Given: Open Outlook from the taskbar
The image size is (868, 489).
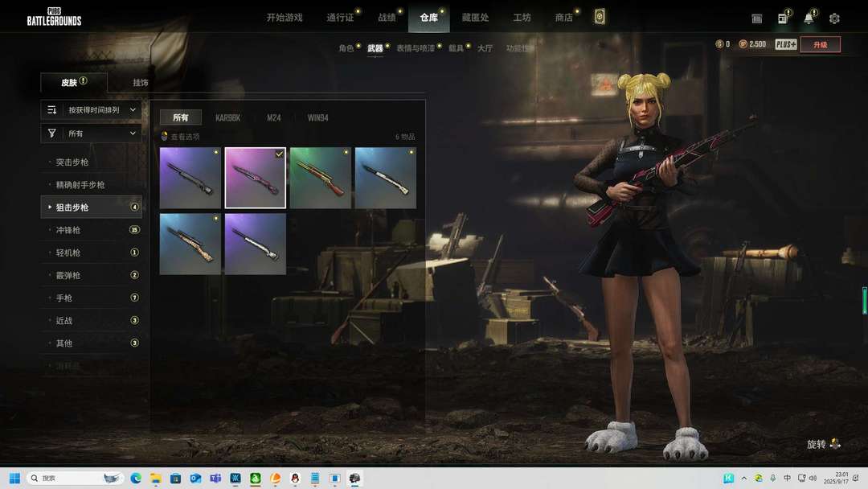Looking at the screenshot, I should [x=195, y=478].
